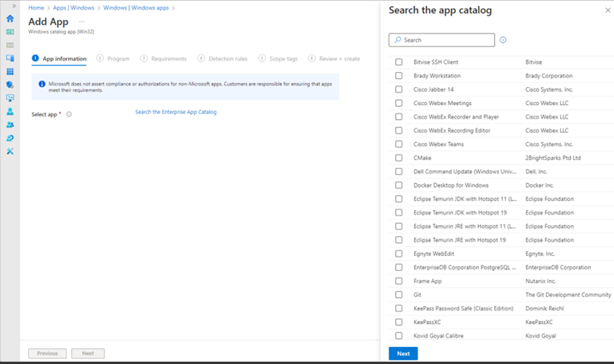The height and width of the screenshot is (364, 614).
Task: Click the KeePass Password Safe (Classic Edition) name
Action: 463,308
